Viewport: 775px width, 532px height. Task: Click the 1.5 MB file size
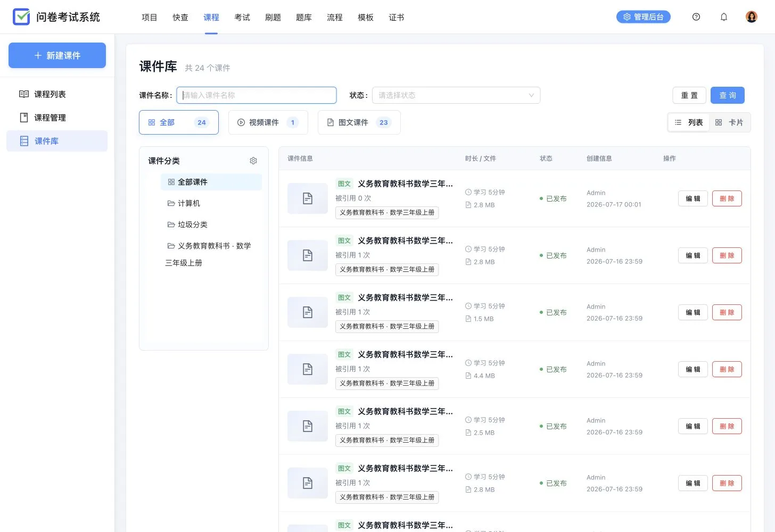(x=484, y=319)
